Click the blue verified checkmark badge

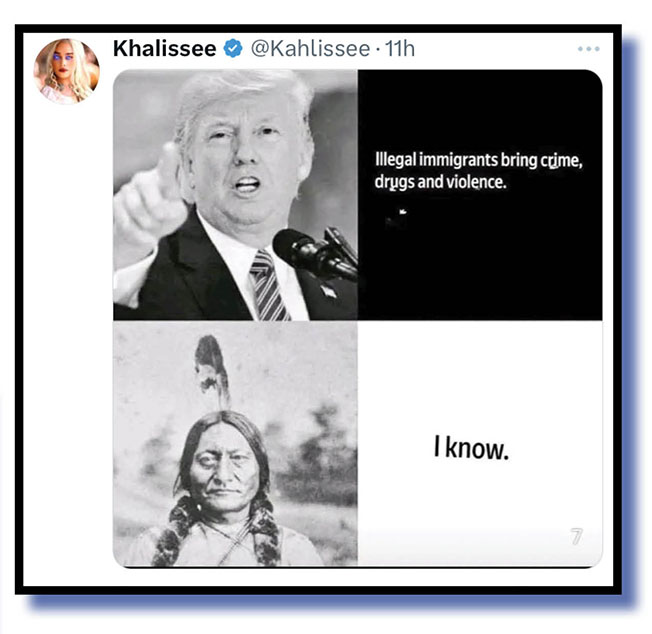coord(233,49)
